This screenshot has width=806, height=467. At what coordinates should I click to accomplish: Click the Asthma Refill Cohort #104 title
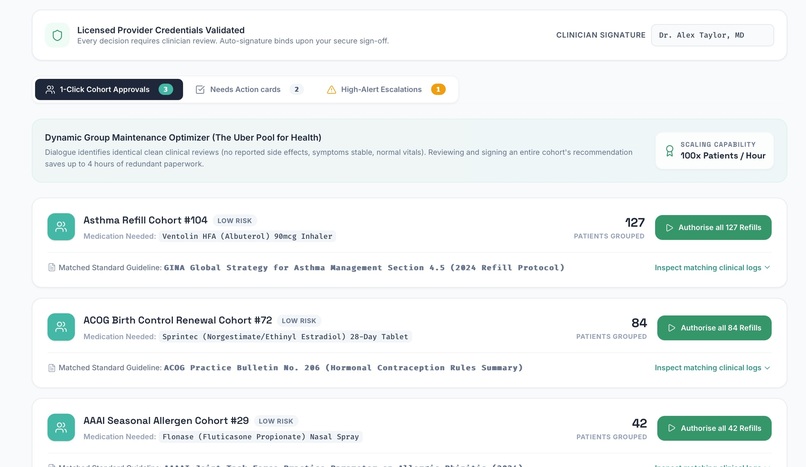tap(145, 220)
